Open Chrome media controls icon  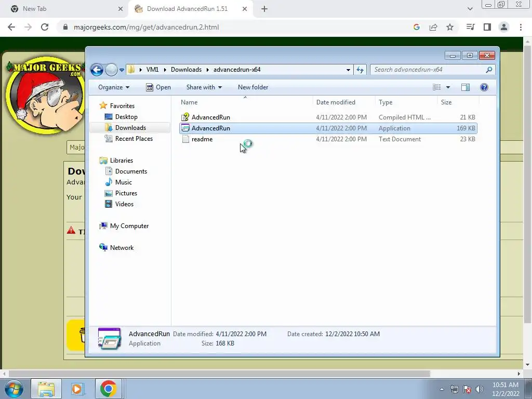tap(470, 27)
